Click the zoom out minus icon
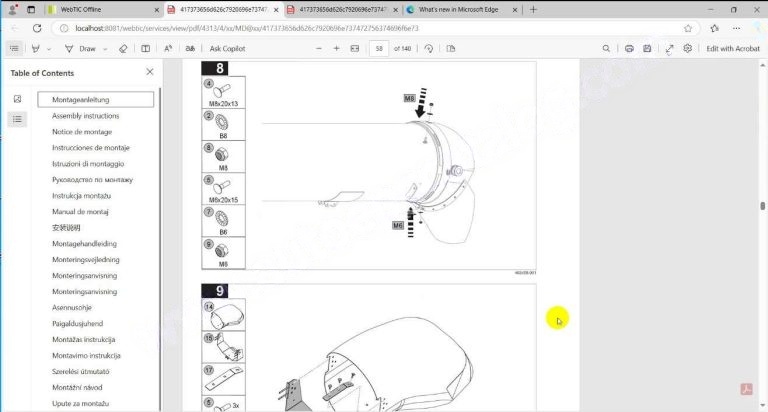The width and height of the screenshot is (768, 412). pos(319,48)
